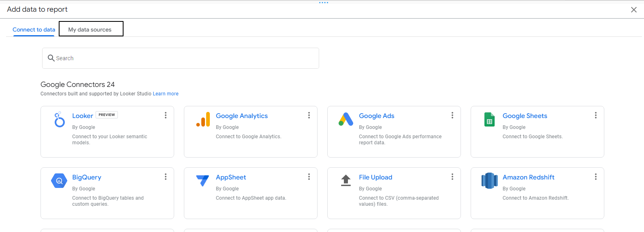Open the Learn more link
The image size is (644, 232).
click(x=166, y=94)
